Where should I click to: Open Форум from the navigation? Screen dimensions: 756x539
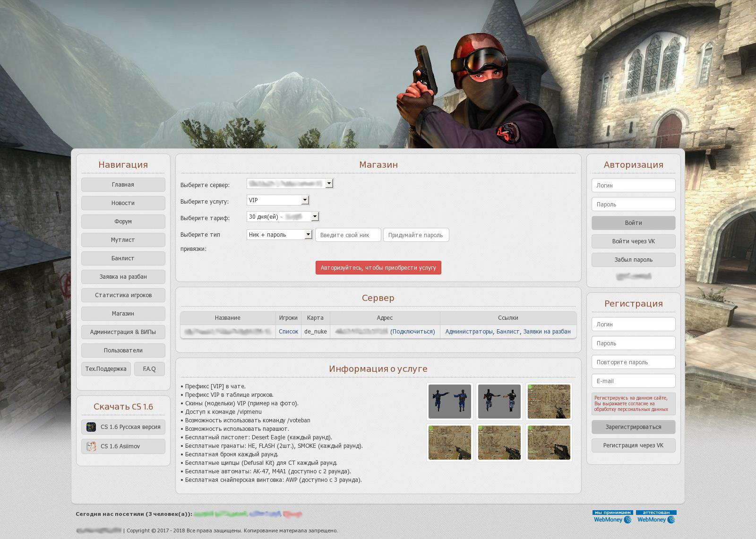coord(123,222)
